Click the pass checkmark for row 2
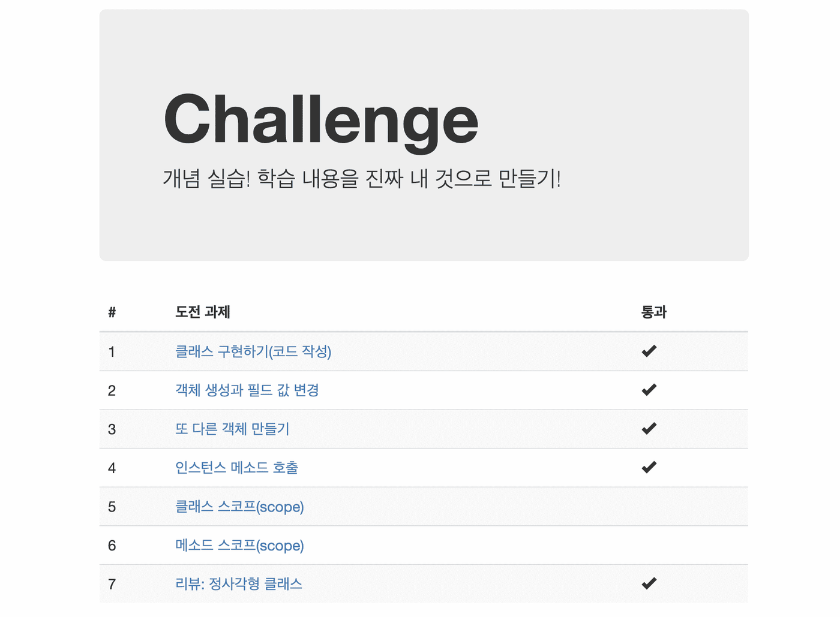This screenshot has width=840, height=617. coord(649,390)
